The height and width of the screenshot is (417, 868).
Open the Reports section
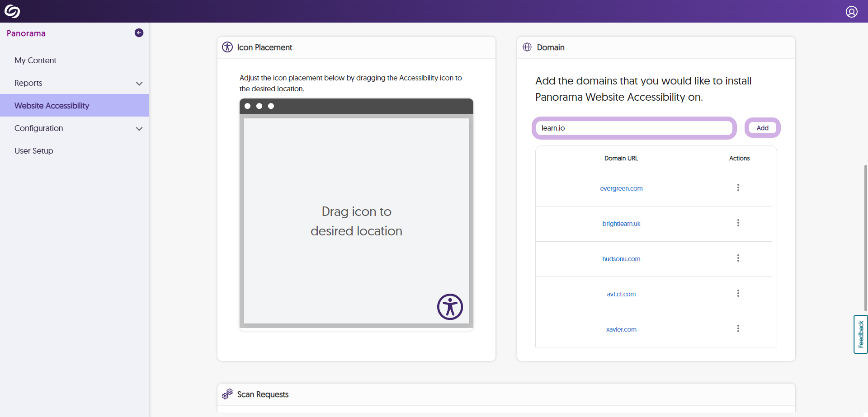coord(75,83)
